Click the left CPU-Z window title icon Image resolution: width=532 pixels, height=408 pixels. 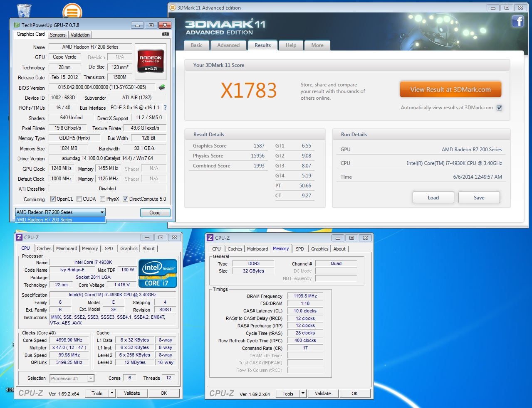(x=19, y=237)
